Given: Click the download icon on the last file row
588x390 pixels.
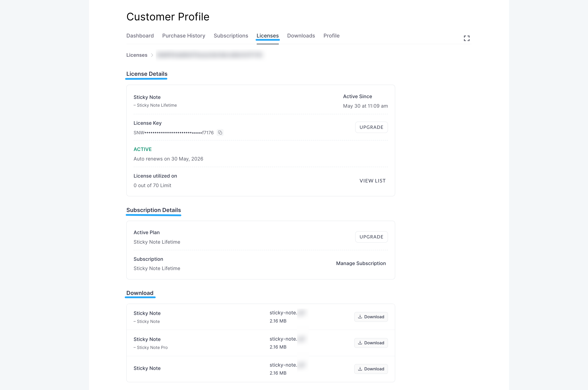Looking at the screenshot, I should (x=360, y=369).
